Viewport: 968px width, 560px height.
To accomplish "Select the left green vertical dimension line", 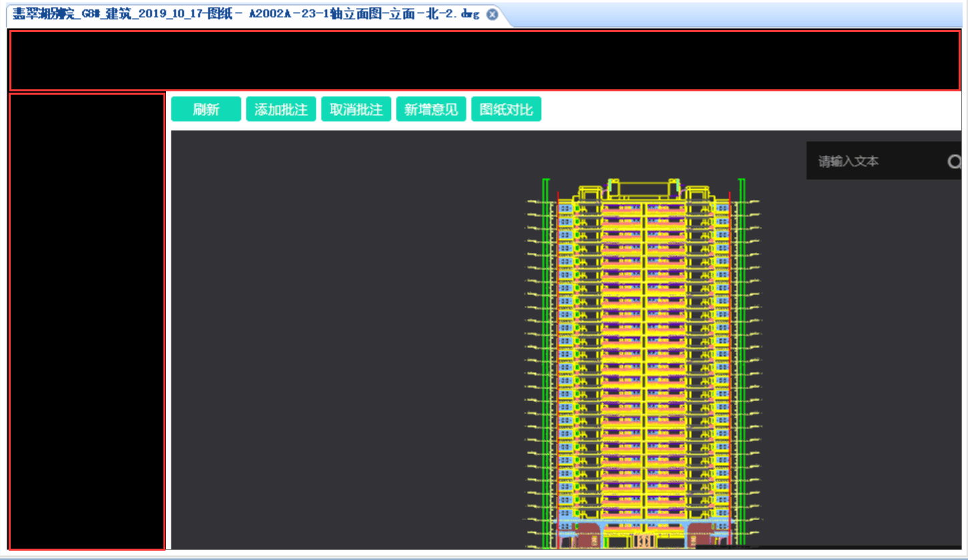I will 546,363.
